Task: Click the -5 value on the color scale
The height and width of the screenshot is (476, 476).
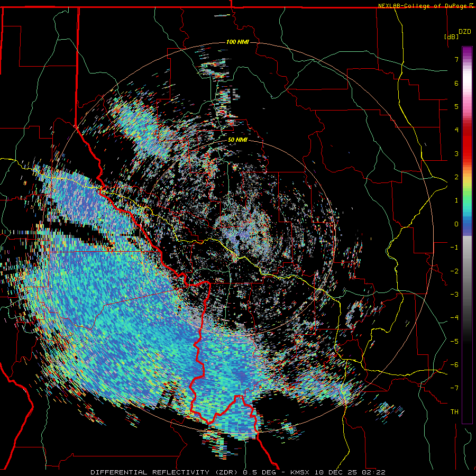Action: coord(454,342)
